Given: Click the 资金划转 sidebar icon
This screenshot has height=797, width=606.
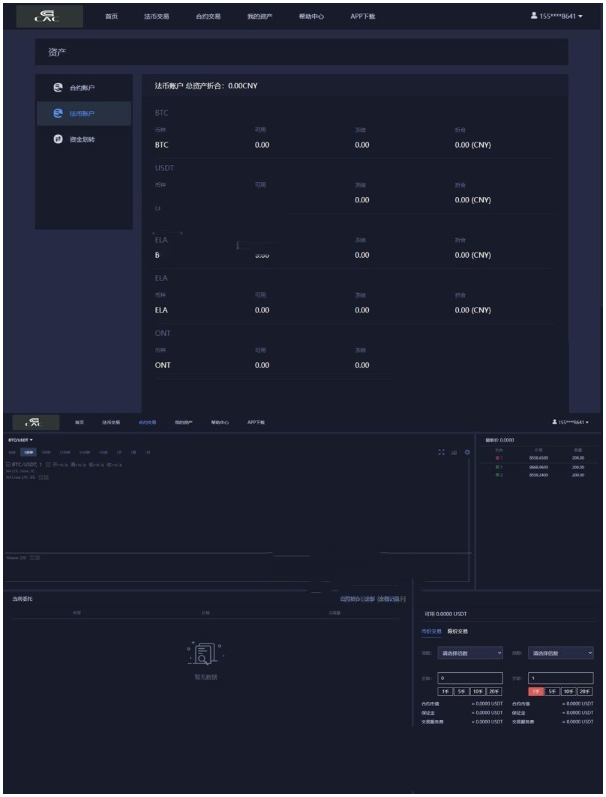Looking at the screenshot, I should (x=57, y=139).
